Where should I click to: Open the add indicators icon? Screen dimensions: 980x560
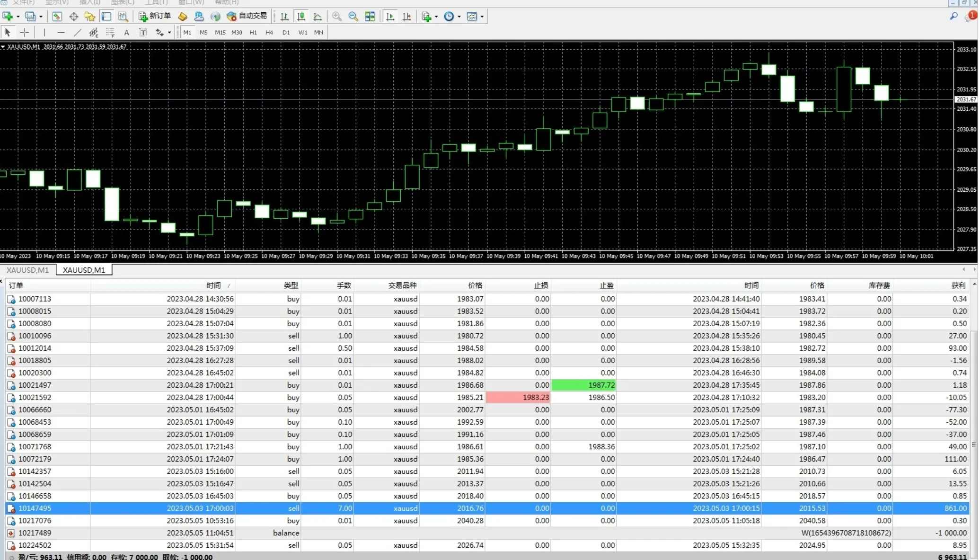pyautogui.click(x=426, y=17)
